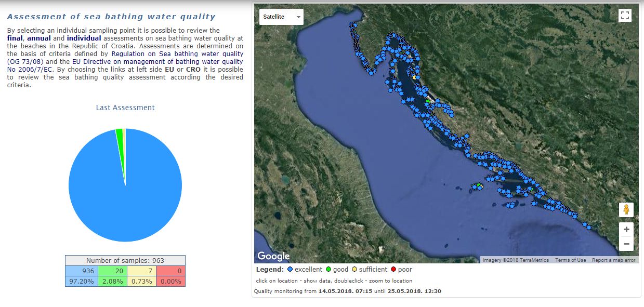Open the annual assessments link
644x307 pixels.
tap(39, 38)
